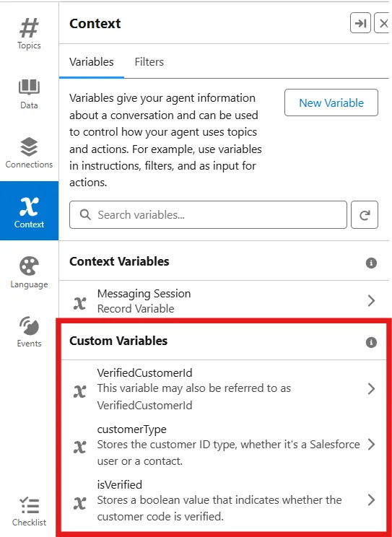The width and height of the screenshot is (392, 537).
Task: Expand the isVerified variable chevron
Action: (x=371, y=500)
